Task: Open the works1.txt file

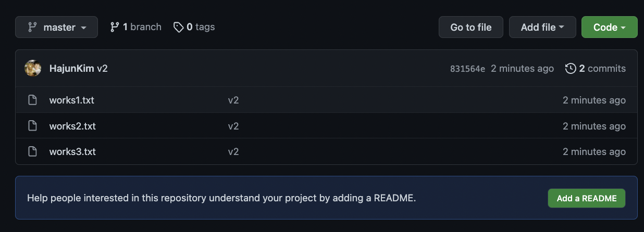Action: [x=72, y=100]
